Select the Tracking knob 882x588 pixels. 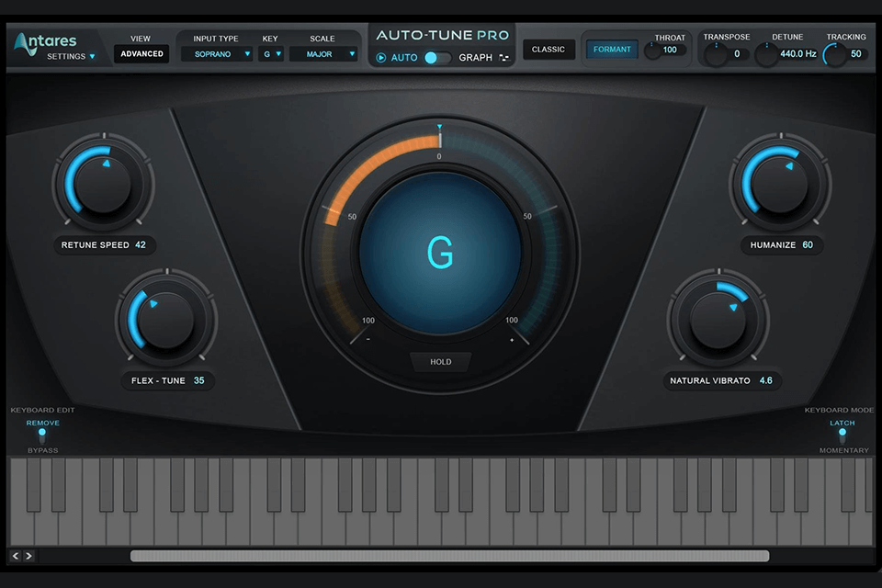pos(839,52)
